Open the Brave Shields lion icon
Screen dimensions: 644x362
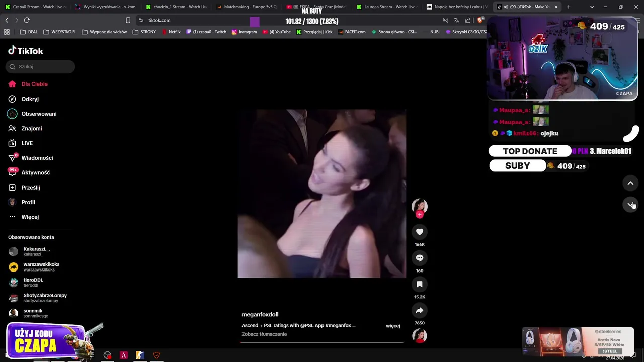[x=480, y=20]
